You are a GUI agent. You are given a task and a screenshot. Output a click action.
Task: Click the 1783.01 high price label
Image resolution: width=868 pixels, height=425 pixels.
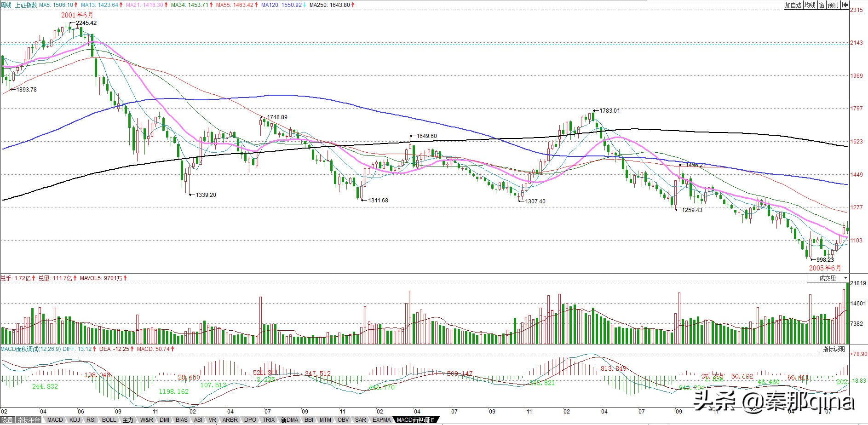pyautogui.click(x=609, y=111)
